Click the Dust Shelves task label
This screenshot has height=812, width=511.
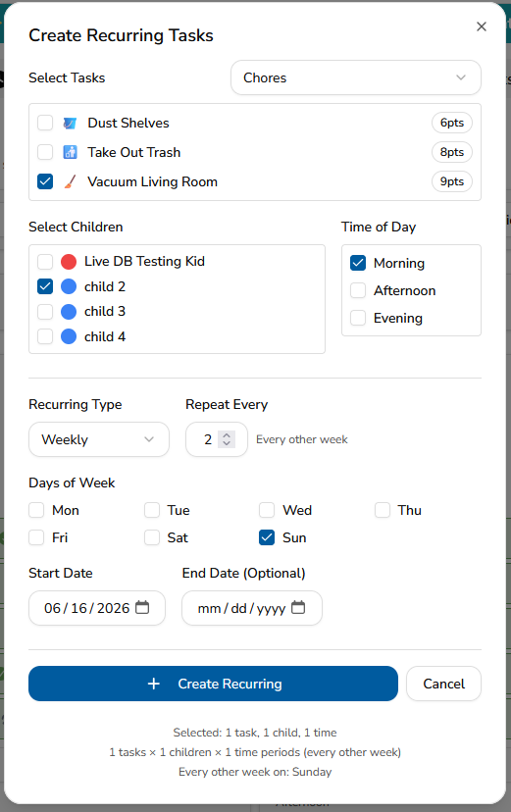[128, 123]
